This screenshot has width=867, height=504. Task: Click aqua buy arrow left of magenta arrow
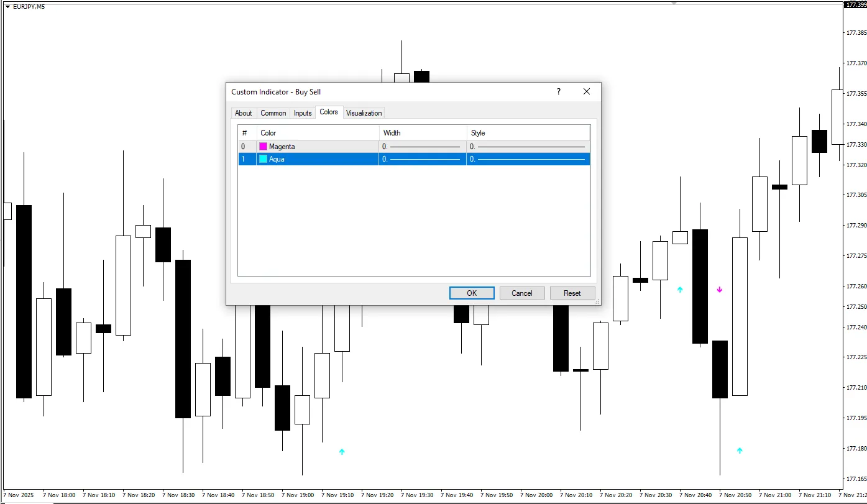coord(680,290)
